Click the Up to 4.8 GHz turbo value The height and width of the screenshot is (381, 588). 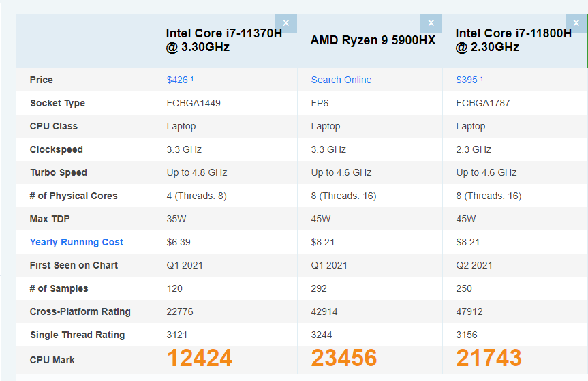tap(197, 173)
